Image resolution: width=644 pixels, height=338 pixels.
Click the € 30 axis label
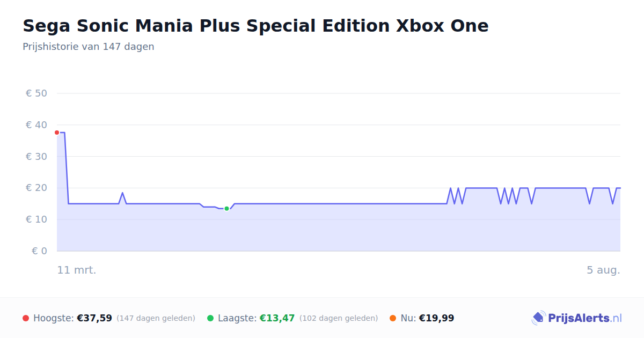coord(36,157)
